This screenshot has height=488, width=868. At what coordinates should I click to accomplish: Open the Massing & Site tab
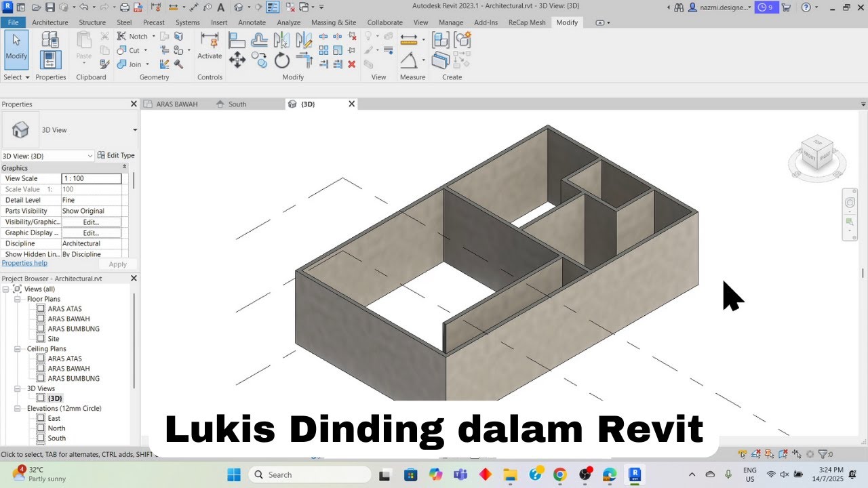coord(334,22)
